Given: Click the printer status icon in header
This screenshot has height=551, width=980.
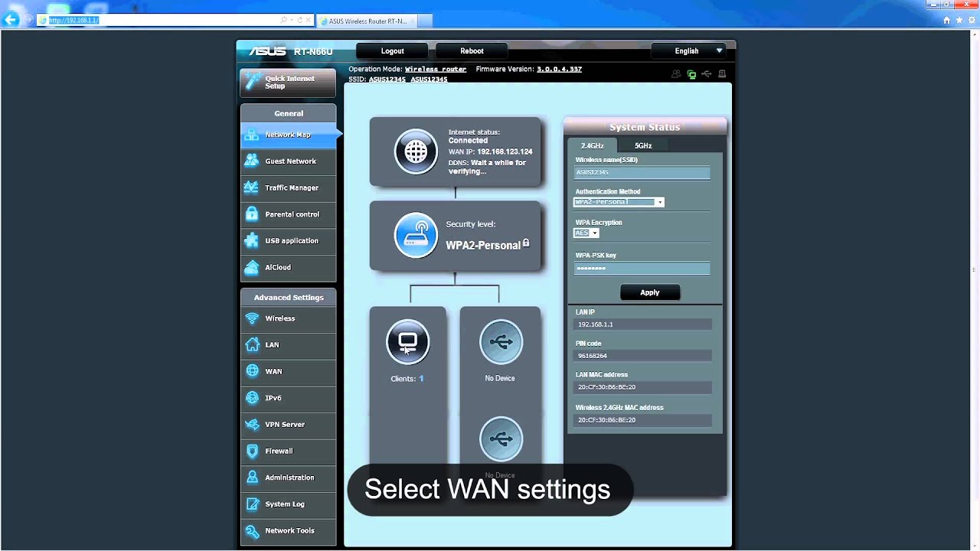Looking at the screenshot, I should [x=722, y=74].
